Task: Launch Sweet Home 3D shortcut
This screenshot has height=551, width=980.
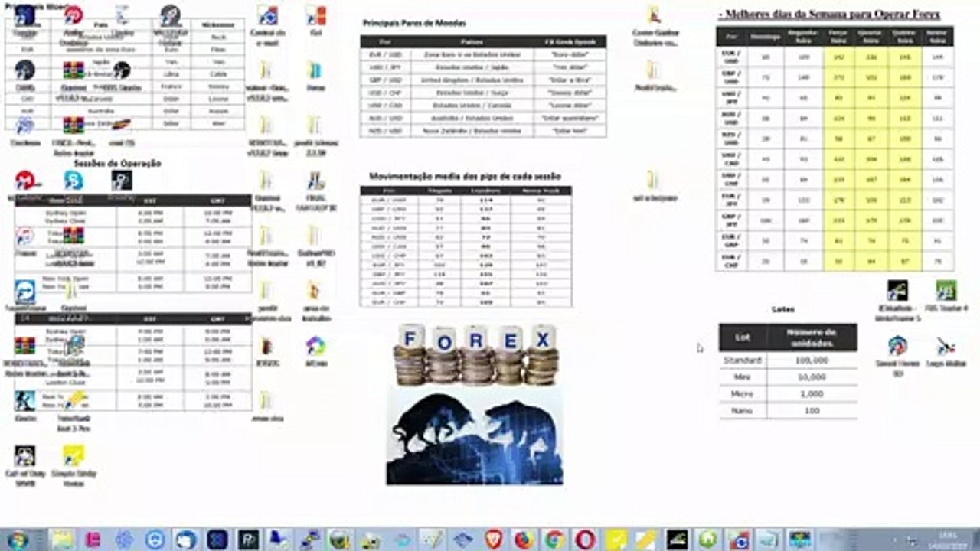Action: pos(897,355)
